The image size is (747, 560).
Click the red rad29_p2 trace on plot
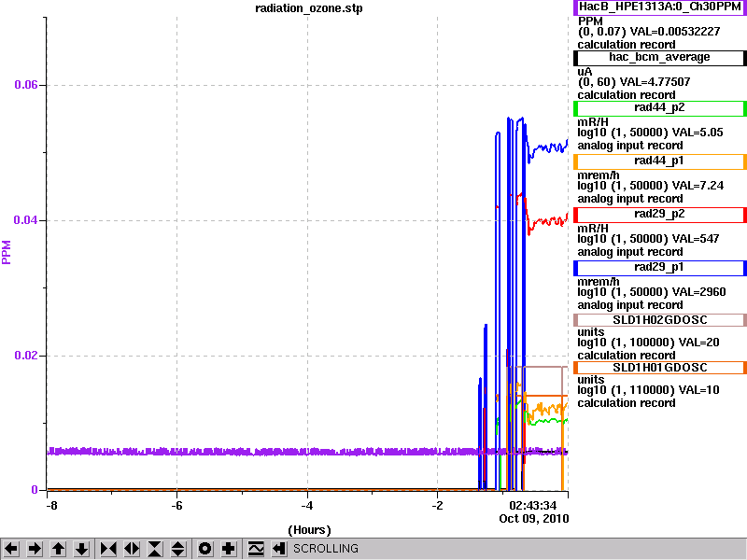pyautogui.click(x=548, y=221)
